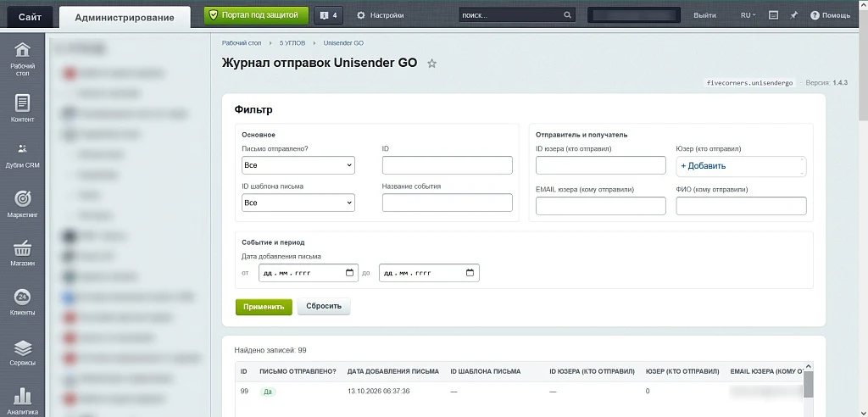868x417 pixels.
Task: Open Настройки in top bar
Action: [380, 15]
